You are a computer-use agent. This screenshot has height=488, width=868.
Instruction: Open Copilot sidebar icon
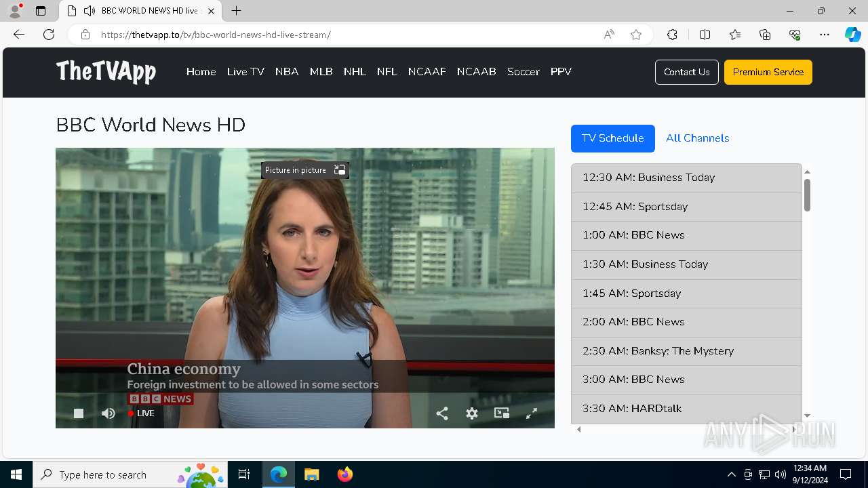click(852, 35)
